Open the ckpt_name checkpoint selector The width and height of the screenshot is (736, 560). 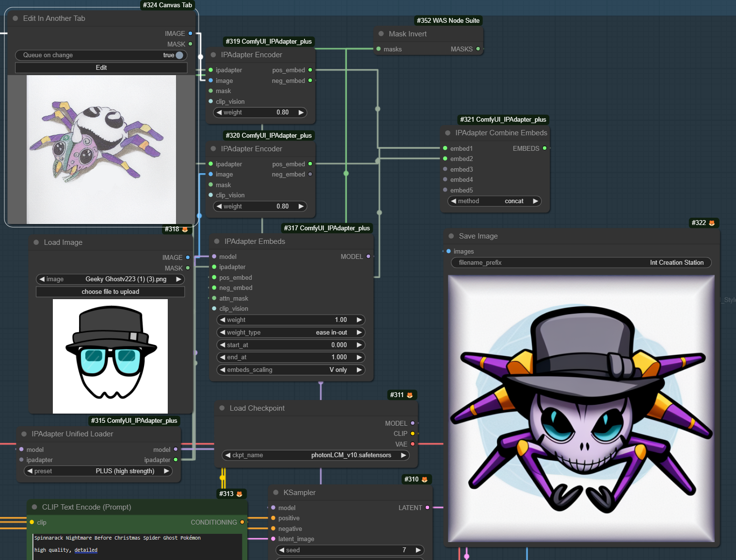point(316,455)
